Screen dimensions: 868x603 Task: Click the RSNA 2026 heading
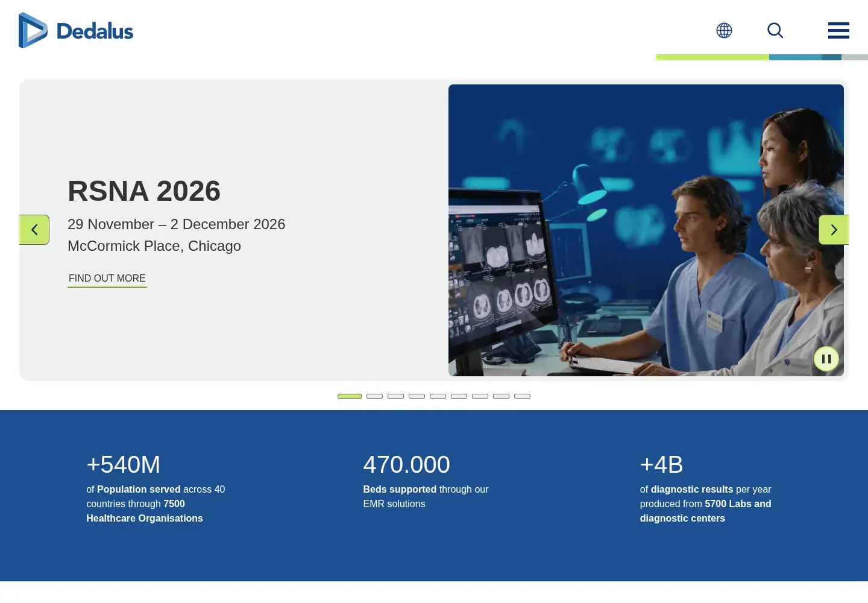tap(144, 191)
